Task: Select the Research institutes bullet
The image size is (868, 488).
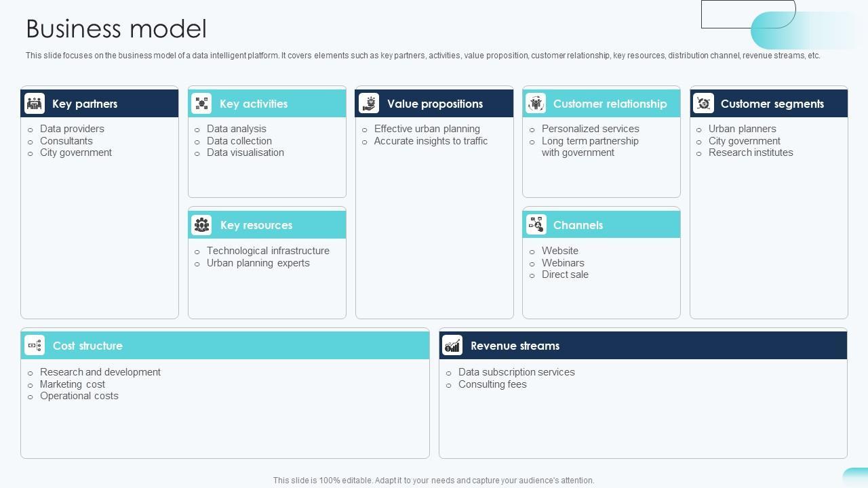Action: click(x=751, y=152)
